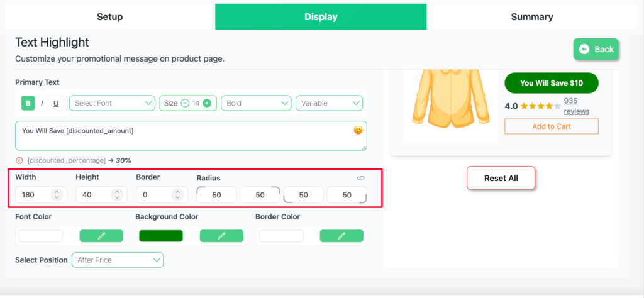
Task: Click the star rating in preview
Action: click(x=540, y=106)
